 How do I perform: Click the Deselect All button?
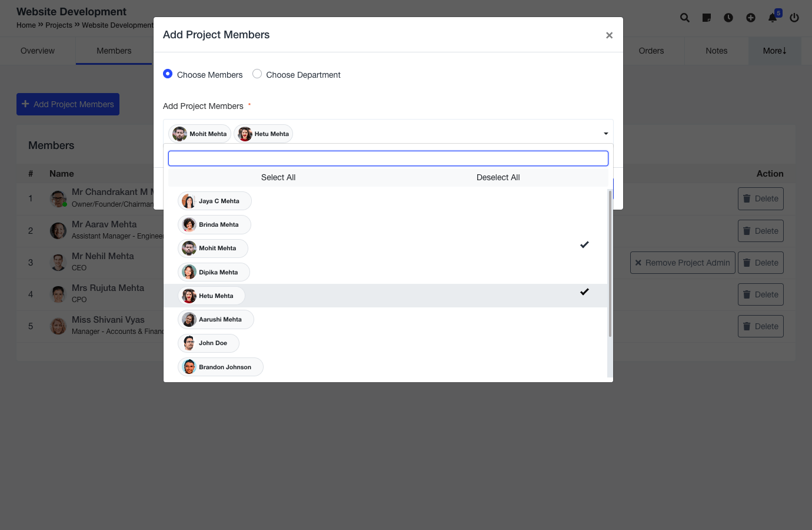point(498,177)
